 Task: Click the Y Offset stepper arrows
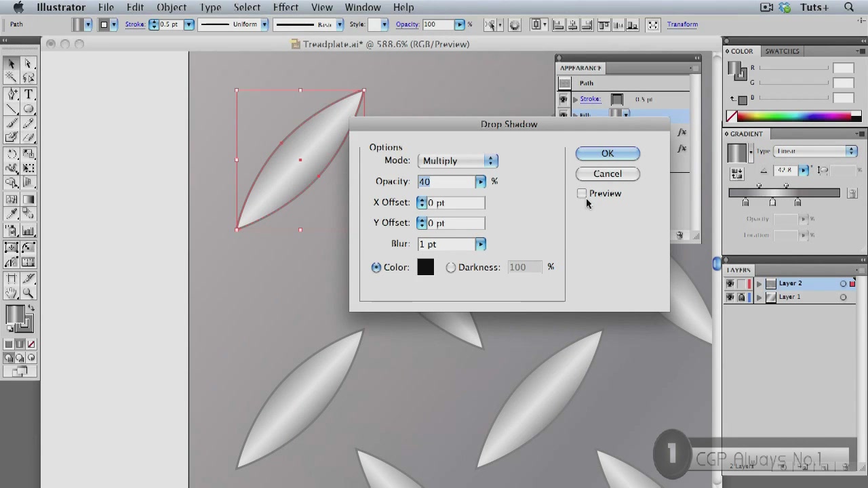coord(422,224)
